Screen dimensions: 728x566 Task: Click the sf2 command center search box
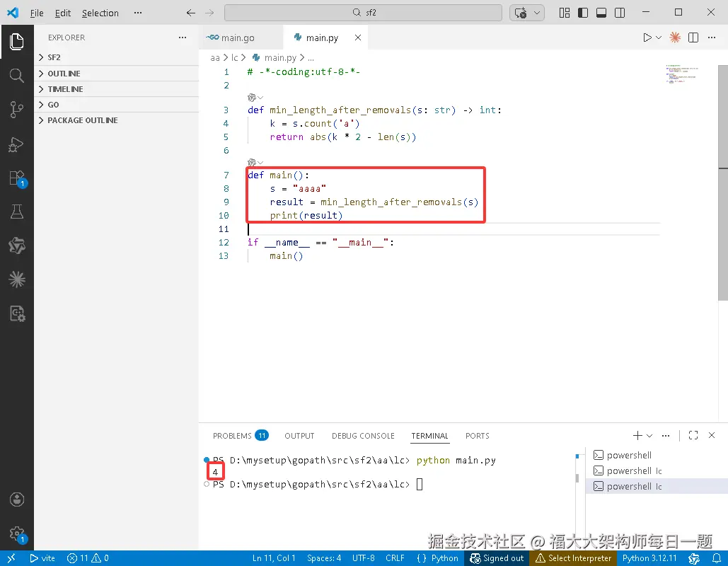[363, 13]
